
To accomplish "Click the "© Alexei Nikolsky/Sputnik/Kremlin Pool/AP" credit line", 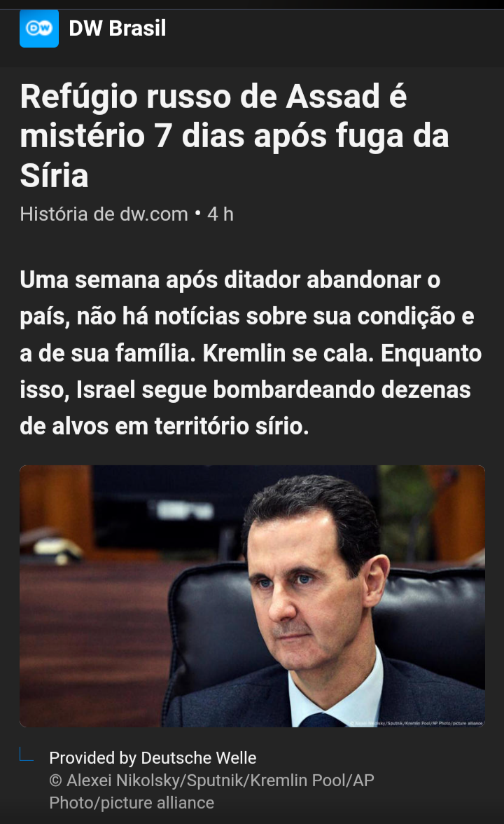I will 211,781.
